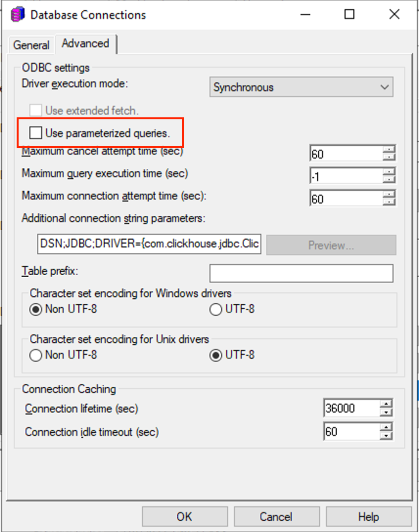Select UTF-8 for Windows drivers

click(216, 310)
